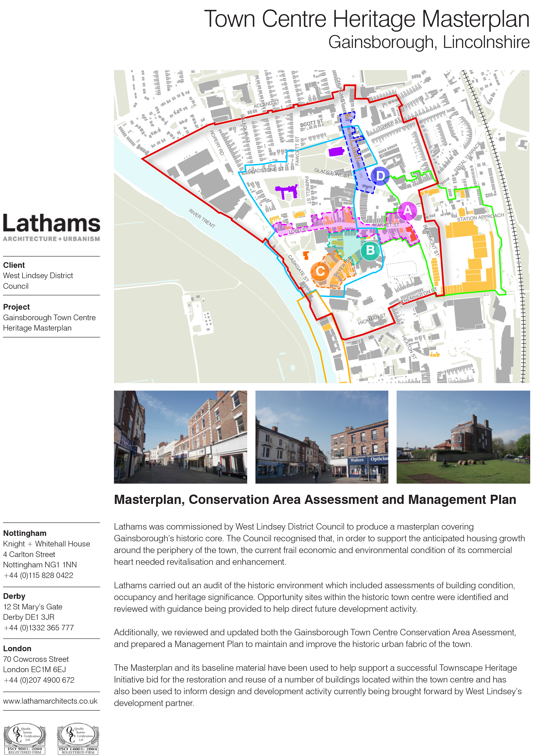
Task: Open the www.lathamarchitects.co.uk link
Action: (x=50, y=701)
